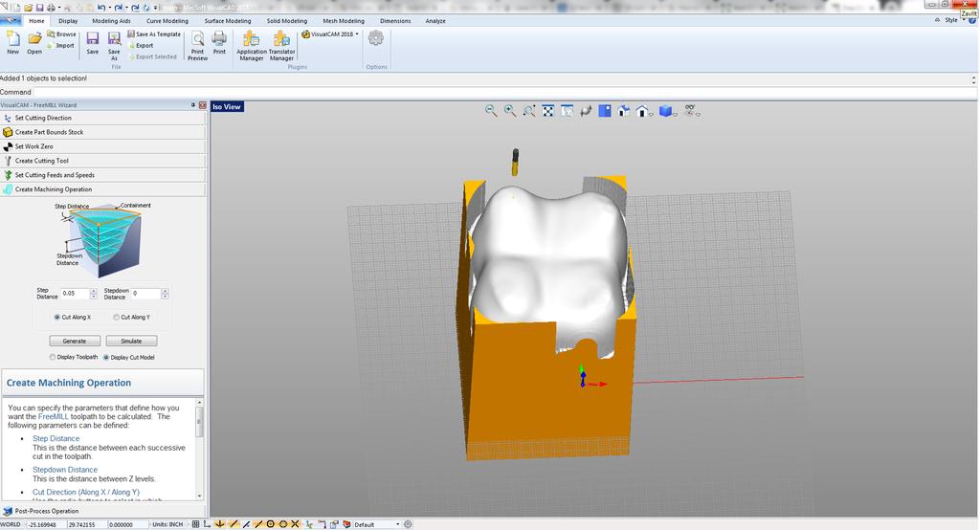Go to the Surface Modeling tab

[228, 21]
